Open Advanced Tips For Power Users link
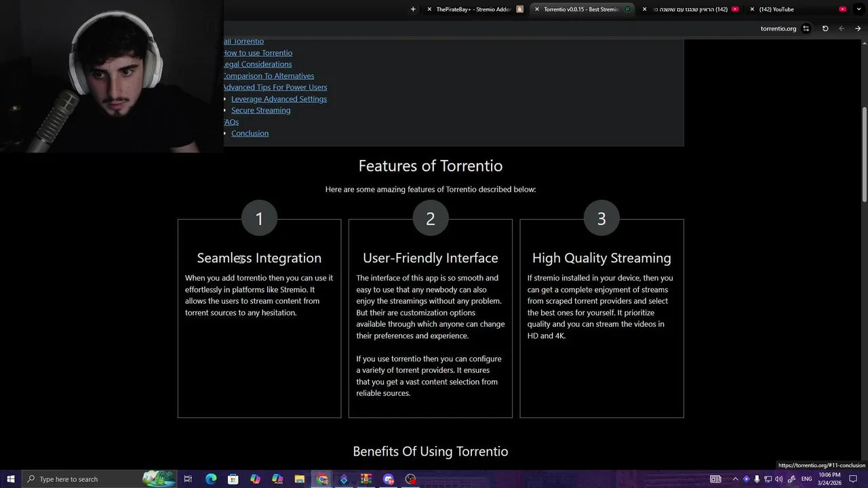 click(275, 87)
